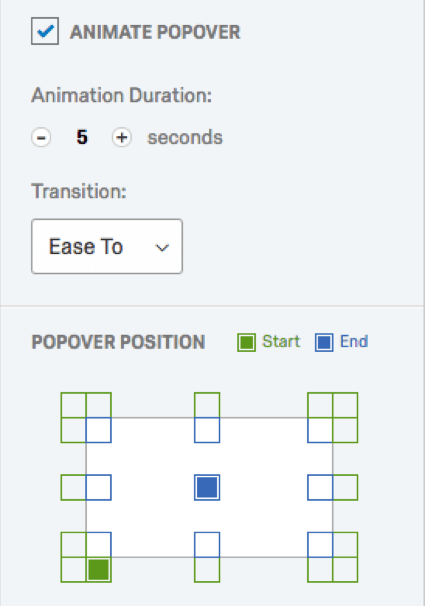Click the blue End legend swatch
This screenshot has width=425, height=606.
324,342
